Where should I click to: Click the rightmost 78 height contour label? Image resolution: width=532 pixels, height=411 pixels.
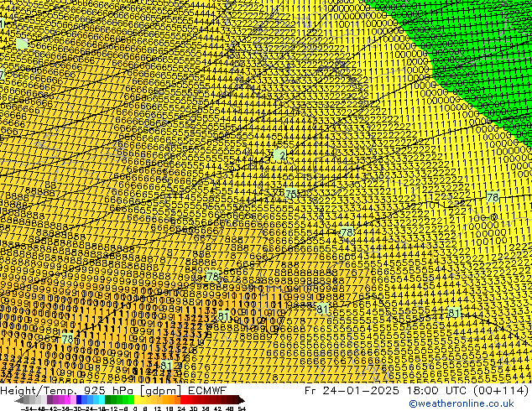pyautogui.click(x=493, y=198)
